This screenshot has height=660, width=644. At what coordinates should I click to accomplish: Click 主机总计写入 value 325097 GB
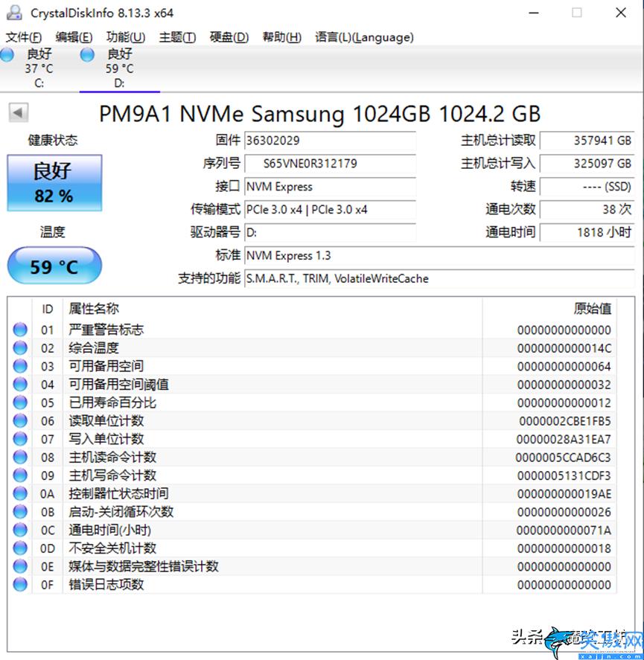pos(587,163)
